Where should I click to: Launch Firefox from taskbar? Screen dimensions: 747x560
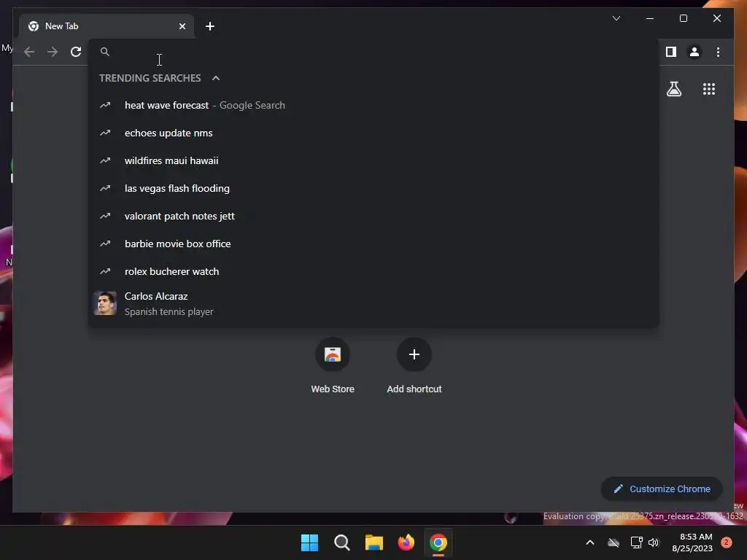pyautogui.click(x=406, y=542)
